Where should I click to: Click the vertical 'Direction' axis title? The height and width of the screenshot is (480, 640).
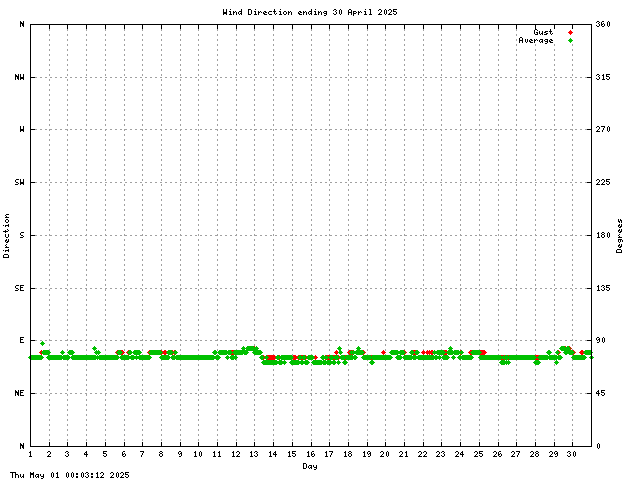click(x=7, y=236)
